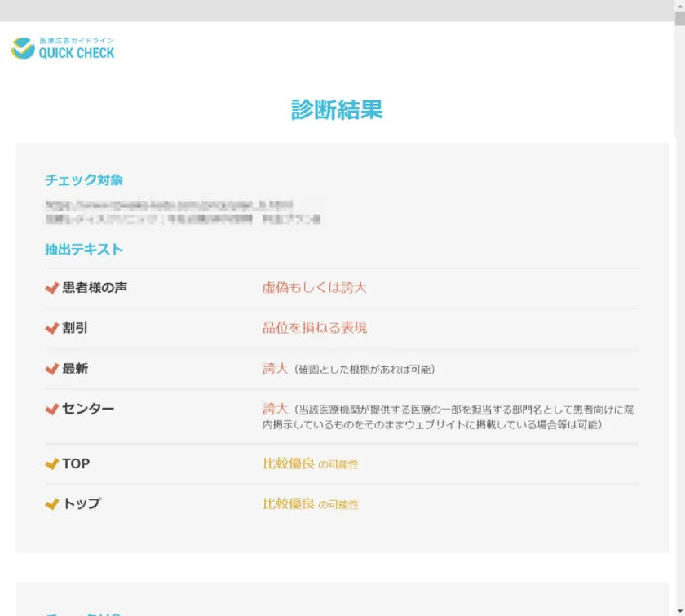Click the 診断結果 page heading
This screenshot has height=616, width=685.
(x=337, y=110)
